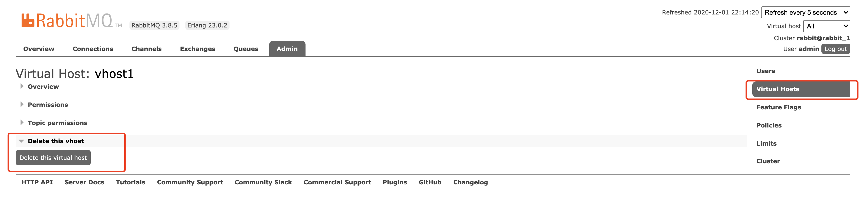
Task: Click the Delete this virtual host button
Action: click(x=53, y=158)
